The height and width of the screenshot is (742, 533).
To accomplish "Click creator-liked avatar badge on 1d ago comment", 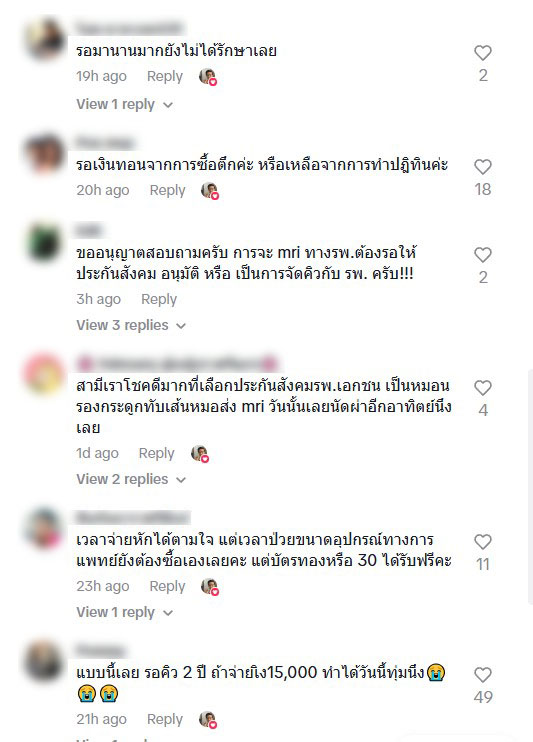I will click(x=200, y=454).
